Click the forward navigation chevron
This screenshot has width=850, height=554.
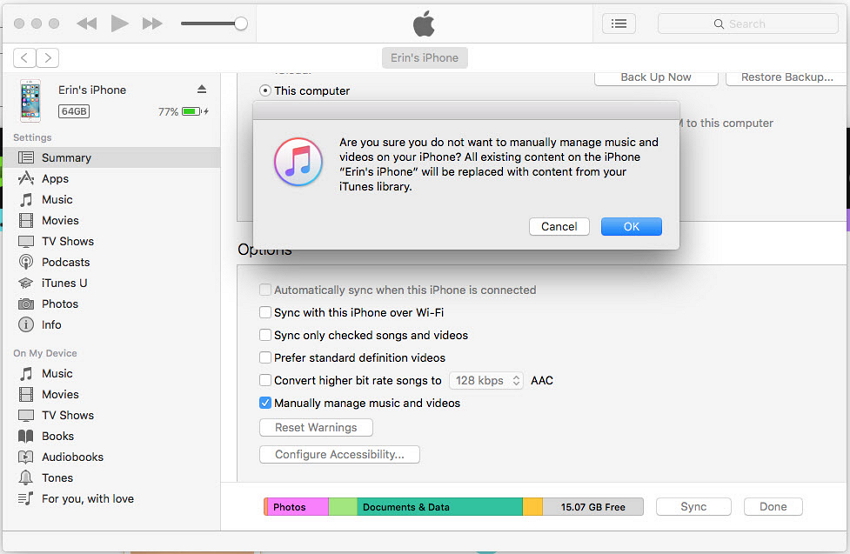point(48,58)
